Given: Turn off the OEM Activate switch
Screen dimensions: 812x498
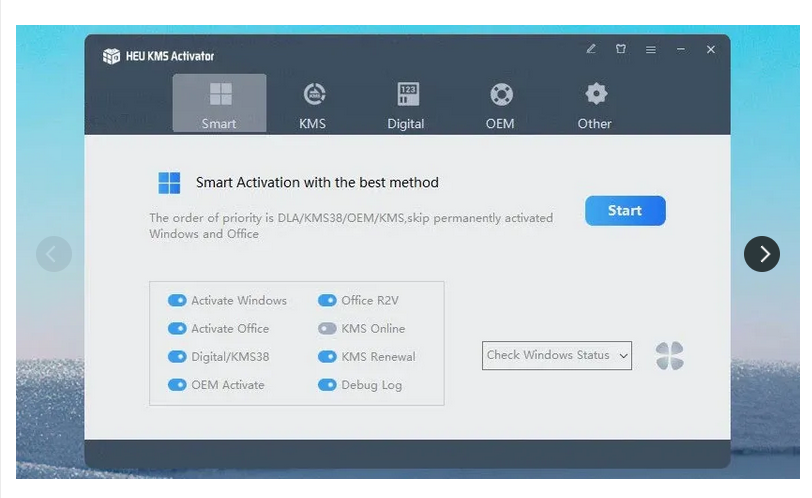Looking at the screenshot, I should pyautogui.click(x=177, y=385).
